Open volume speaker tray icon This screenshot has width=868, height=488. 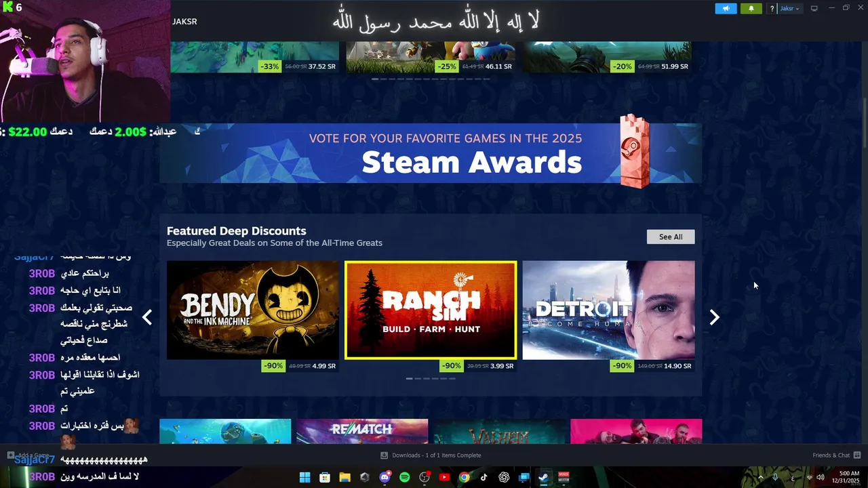(x=821, y=477)
